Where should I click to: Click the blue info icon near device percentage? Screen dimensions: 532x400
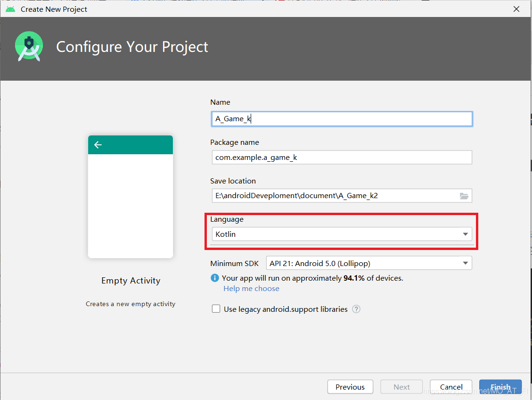tap(215, 278)
